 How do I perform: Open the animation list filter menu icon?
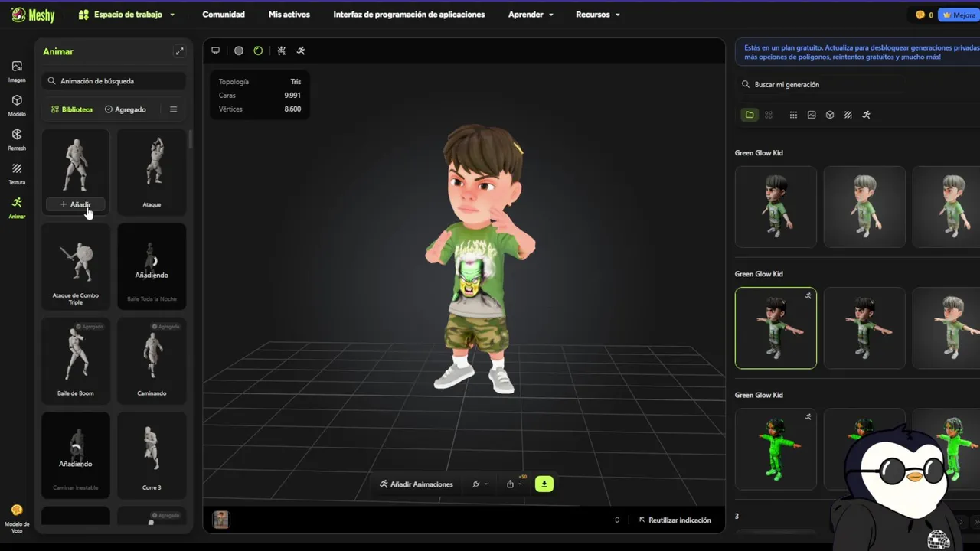pyautogui.click(x=173, y=109)
